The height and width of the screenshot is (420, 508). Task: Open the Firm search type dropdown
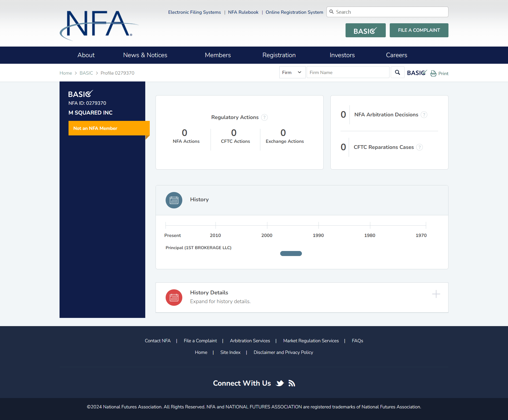click(292, 72)
